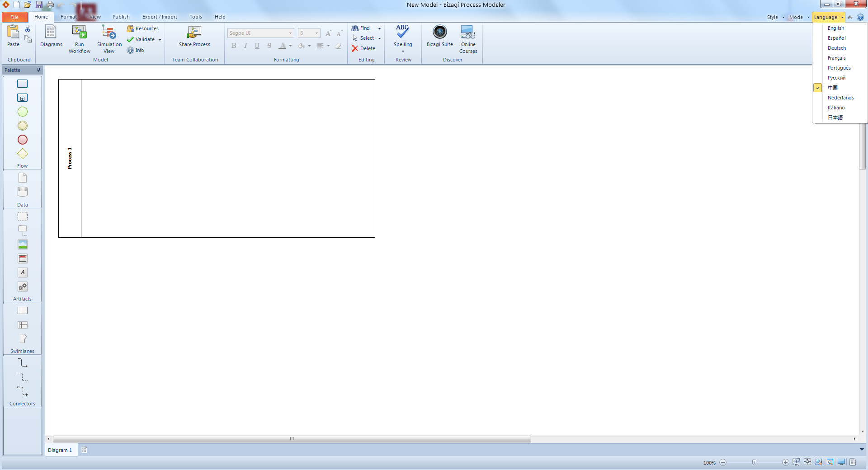Screen dimensions: 868x470
Task: Click the Delete button
Action: click(363, 48)
